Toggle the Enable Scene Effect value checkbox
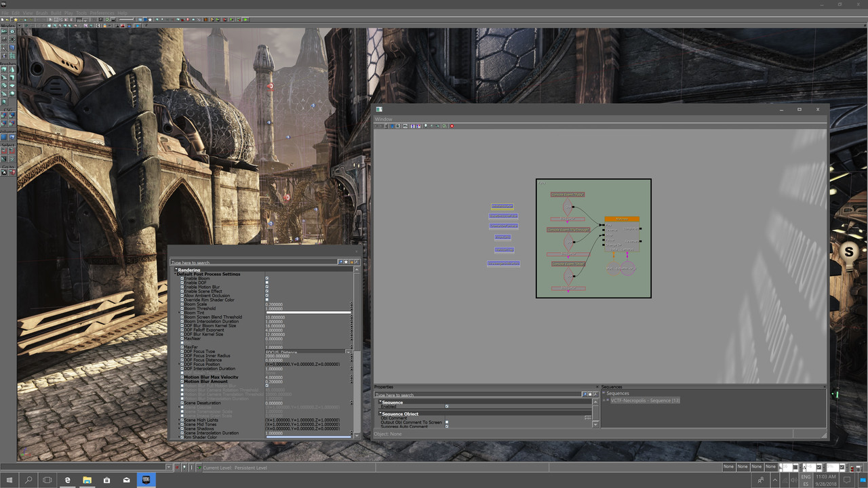This screenshot has width=868, height=488. coord(267,291)
